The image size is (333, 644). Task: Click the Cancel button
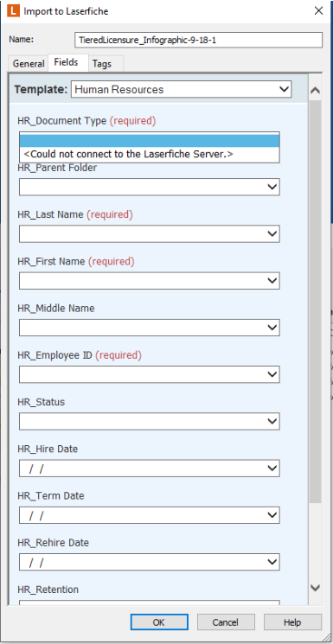pos(226,622)
